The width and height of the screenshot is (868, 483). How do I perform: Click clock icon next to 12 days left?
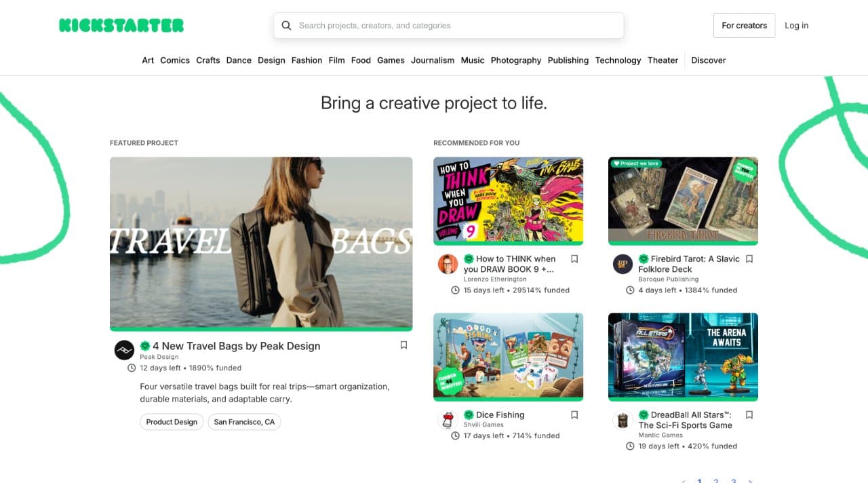coord(132,368)
